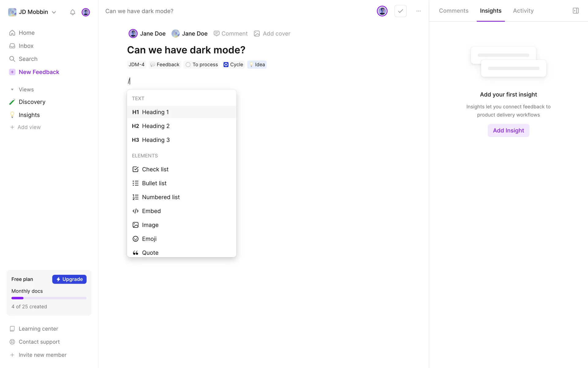Click the Comment speech bubble icon
The height and width of the screenshot is (368, 588).
point(217,33)
